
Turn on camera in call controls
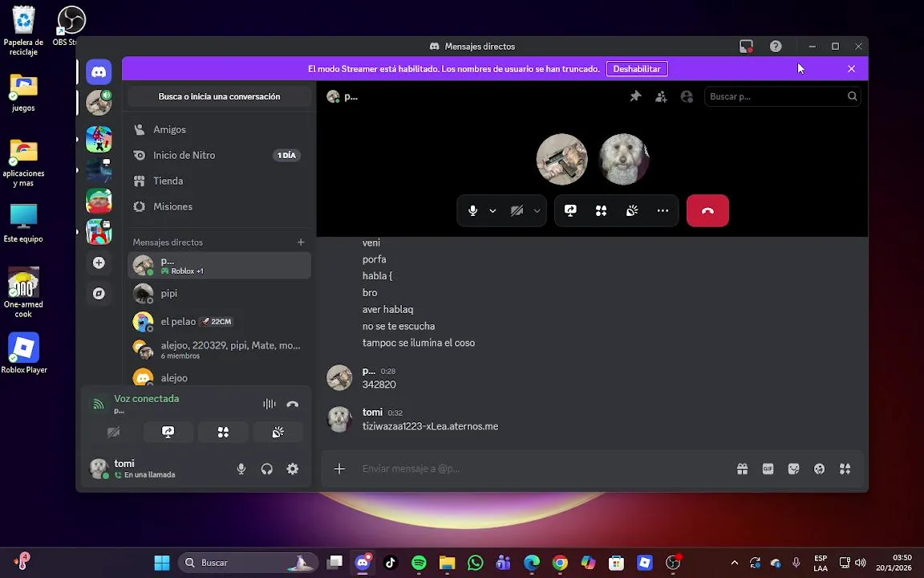517,210
